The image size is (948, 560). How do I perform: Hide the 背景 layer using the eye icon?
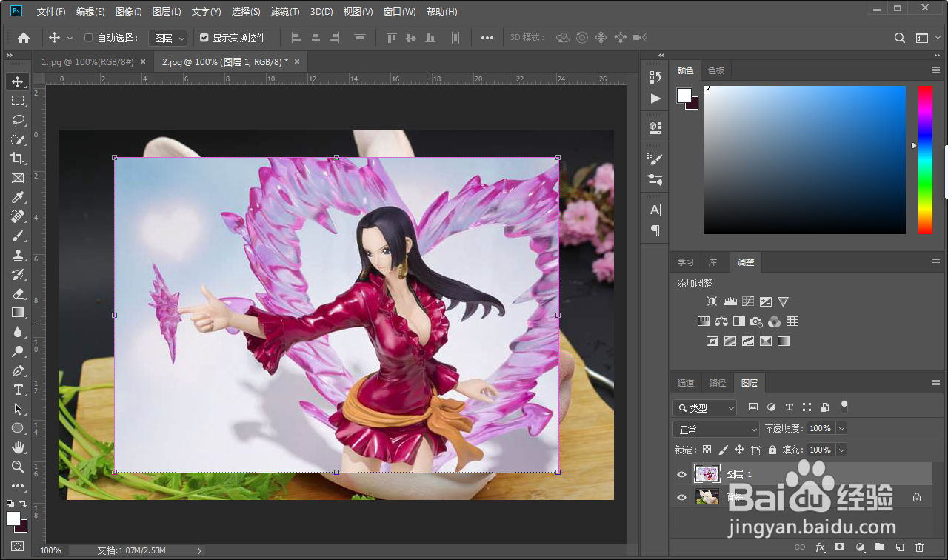(682, 497)
